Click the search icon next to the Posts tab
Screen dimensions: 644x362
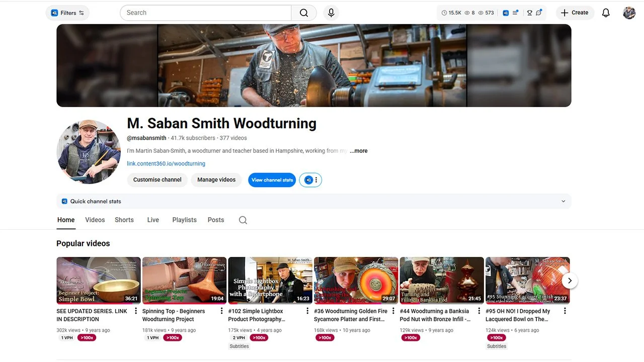243,220
